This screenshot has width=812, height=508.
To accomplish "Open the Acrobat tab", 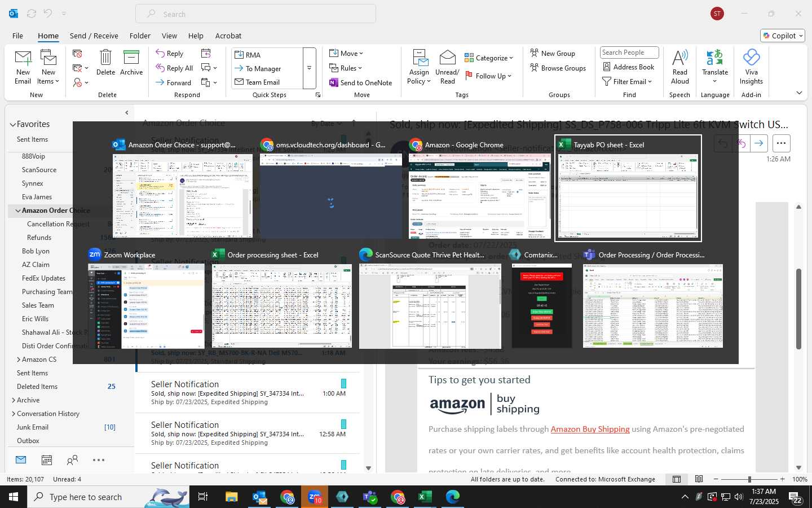I will tap(228, 36).
